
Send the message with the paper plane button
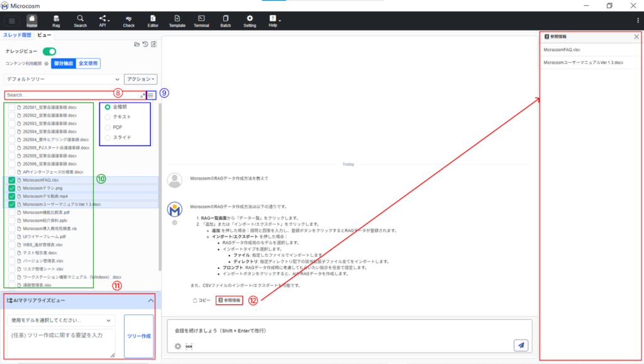click(x=521, y=345)
